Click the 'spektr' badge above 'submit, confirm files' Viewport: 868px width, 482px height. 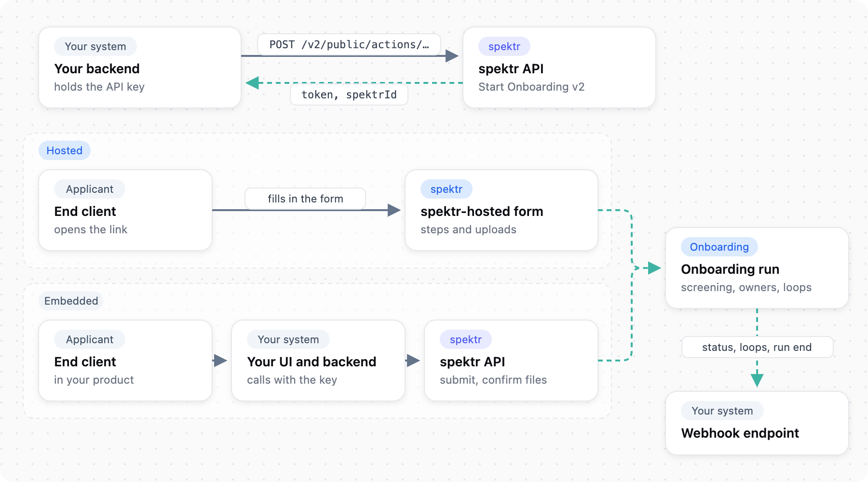point(466,339)
